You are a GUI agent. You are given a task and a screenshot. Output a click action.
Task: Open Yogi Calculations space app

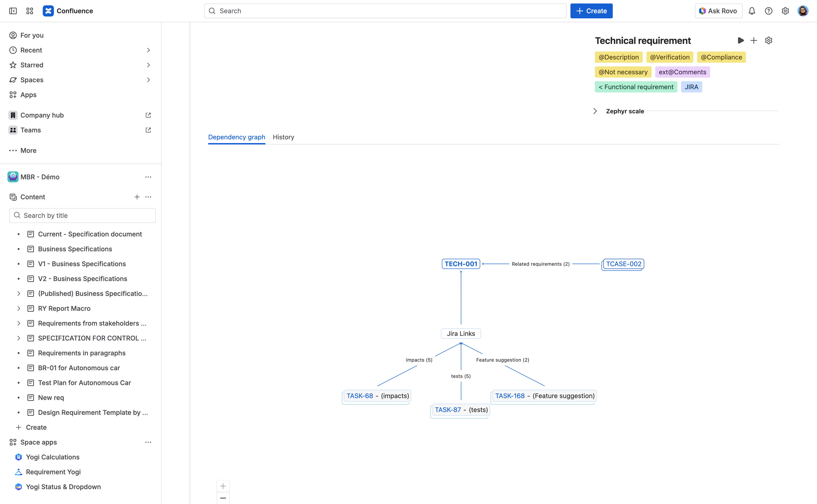pos(53,457)
